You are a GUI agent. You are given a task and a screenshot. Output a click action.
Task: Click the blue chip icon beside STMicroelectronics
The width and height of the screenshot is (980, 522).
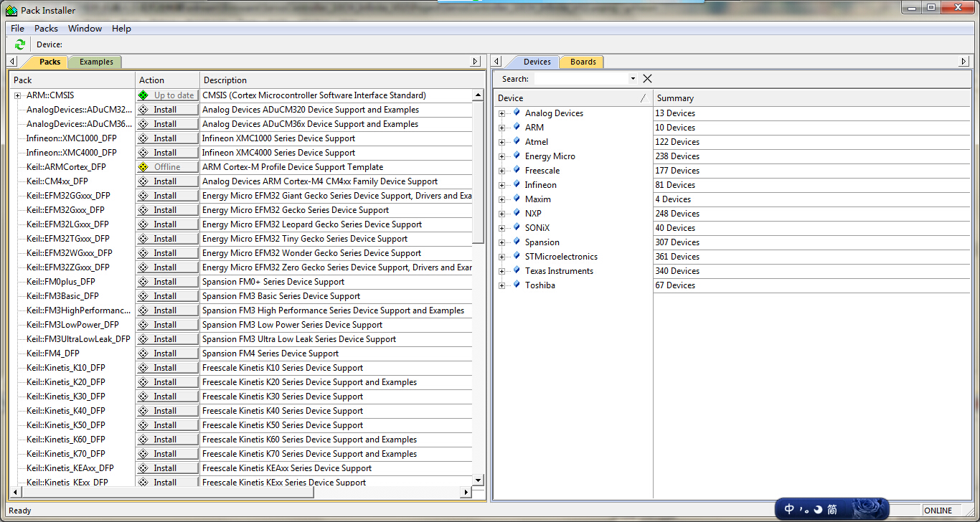coord(517,256)
